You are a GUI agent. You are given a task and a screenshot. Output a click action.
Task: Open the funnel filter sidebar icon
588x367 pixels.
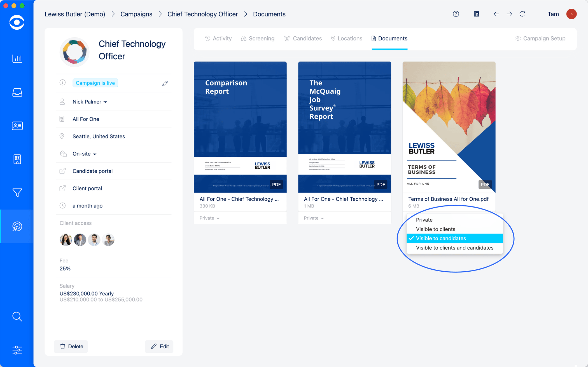pyautogui.click(x=17, y=192)
